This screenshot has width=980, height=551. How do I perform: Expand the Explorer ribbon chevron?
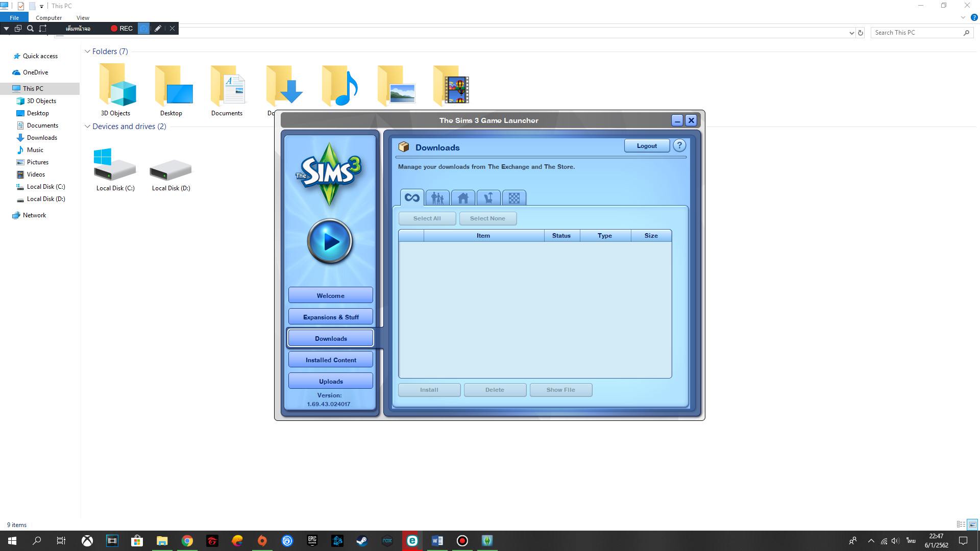point(963,17)
